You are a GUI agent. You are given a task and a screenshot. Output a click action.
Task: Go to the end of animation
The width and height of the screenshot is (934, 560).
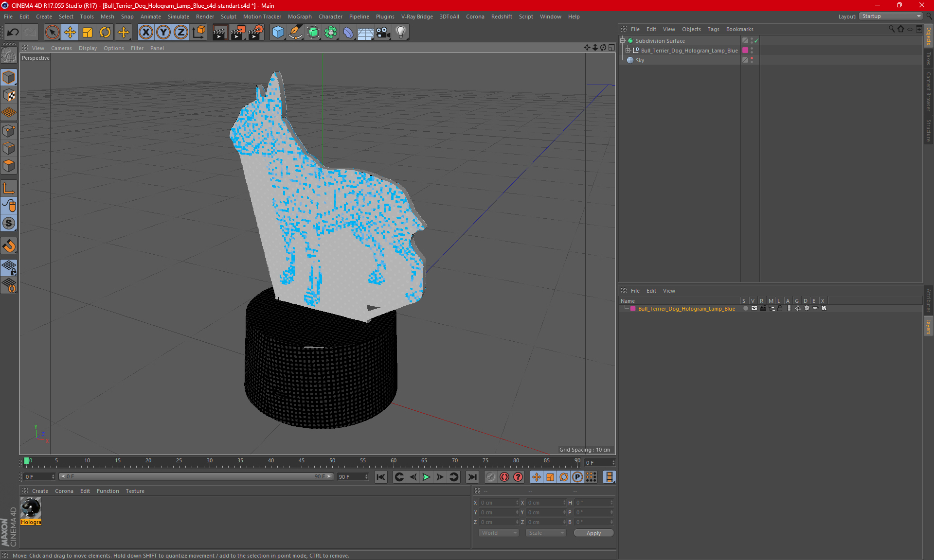click(x=472, y=477)
